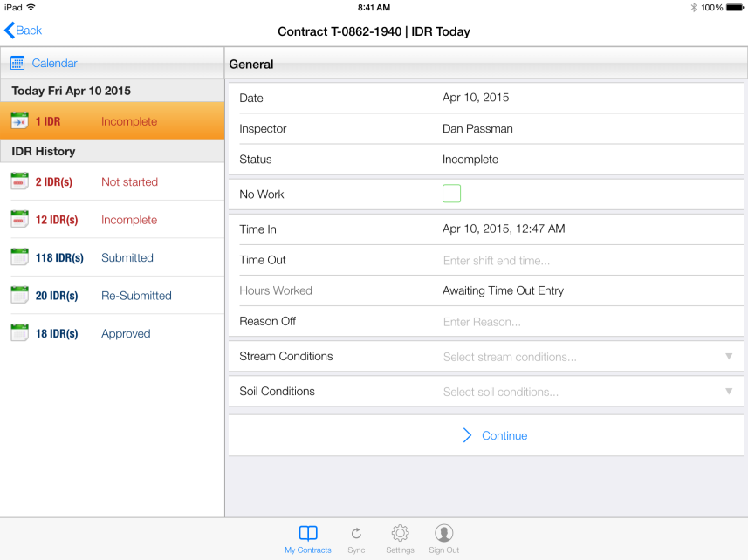Expand the Stream Conditions dropdown arrow
748x560 pixels.
[x=729, y=356]
